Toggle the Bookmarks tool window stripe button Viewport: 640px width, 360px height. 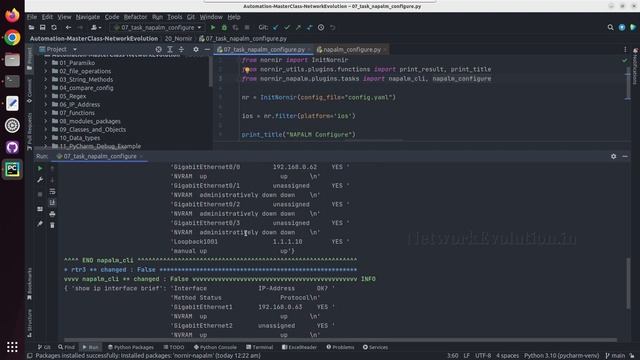pos(29,283)
